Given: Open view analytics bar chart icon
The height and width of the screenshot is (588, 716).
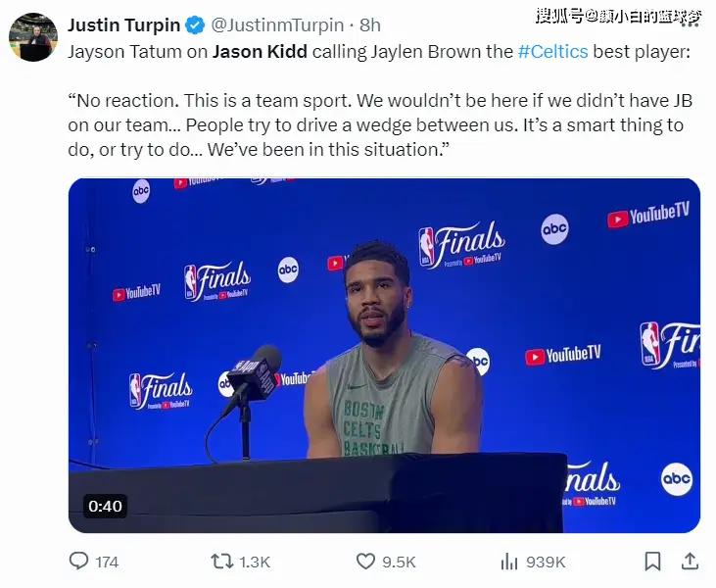Looking at the screenshot, I should (x=509, y=562).
